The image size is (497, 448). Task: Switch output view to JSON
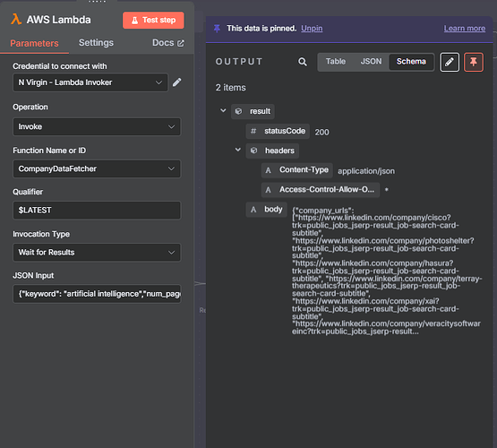pos(371,62)
